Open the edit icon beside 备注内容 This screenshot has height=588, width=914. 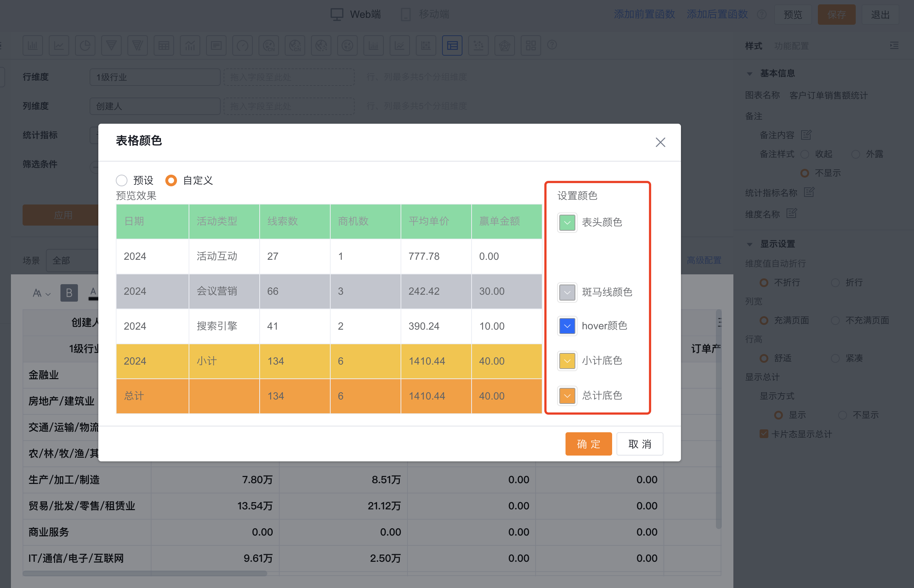coord(806,135)
